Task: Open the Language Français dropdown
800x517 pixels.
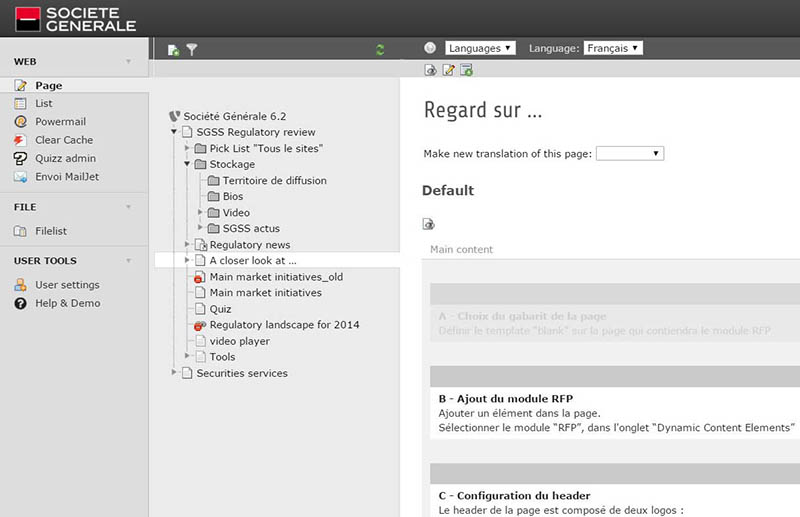Action: 613,48
